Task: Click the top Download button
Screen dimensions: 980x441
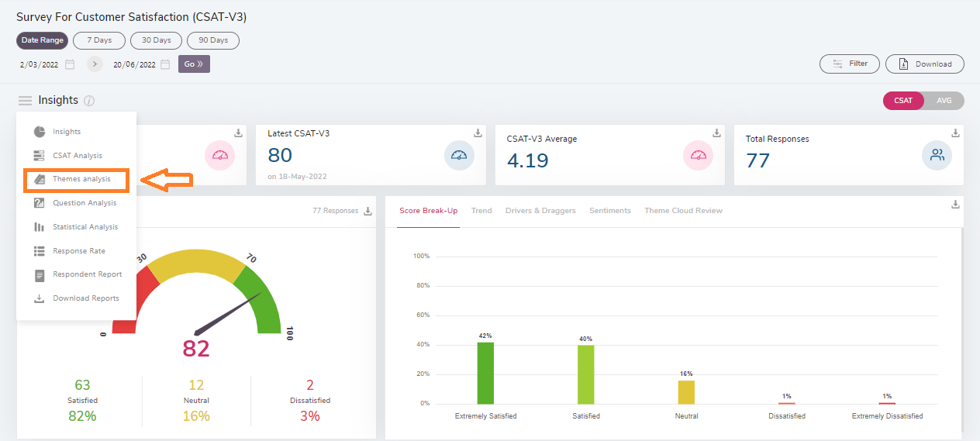Action: [x=924, y=64]
